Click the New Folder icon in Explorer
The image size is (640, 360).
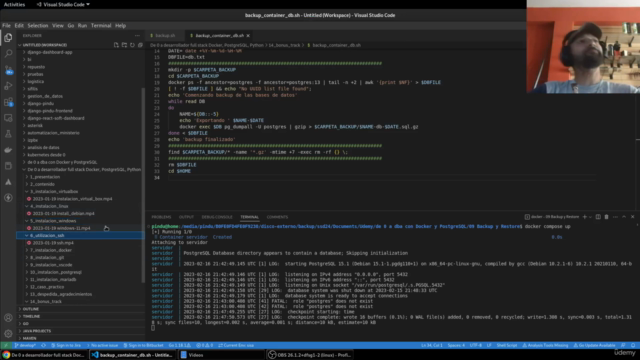(x=124, y=45)
